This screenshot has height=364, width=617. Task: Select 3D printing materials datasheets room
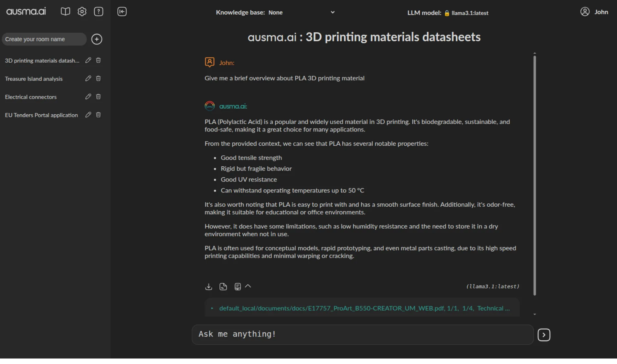pos(42,60)
